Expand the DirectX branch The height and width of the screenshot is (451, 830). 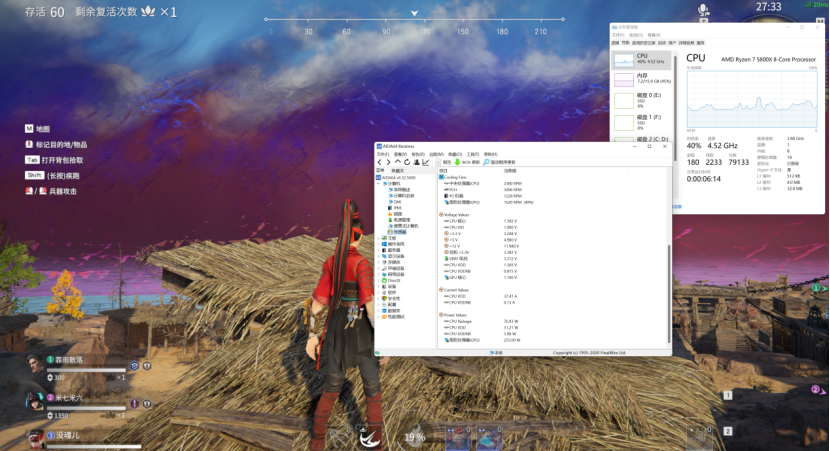pyautogui.click(x=378, y=281)
